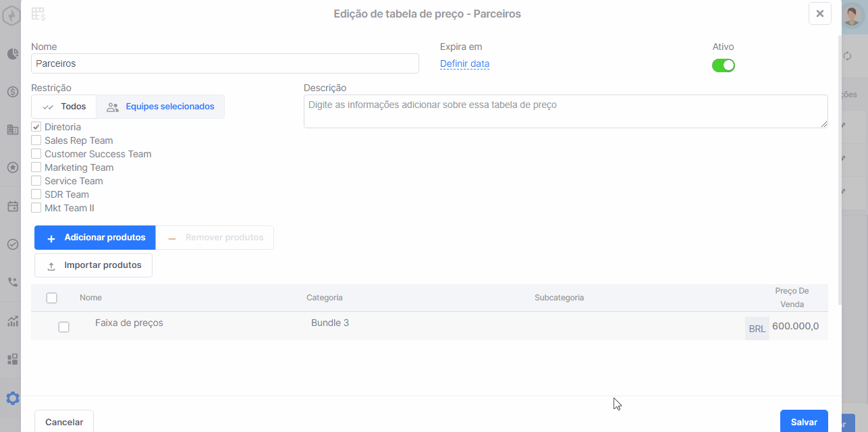Click the user avatar in top right
Viewport: 868px width, 432px height.
853,14
